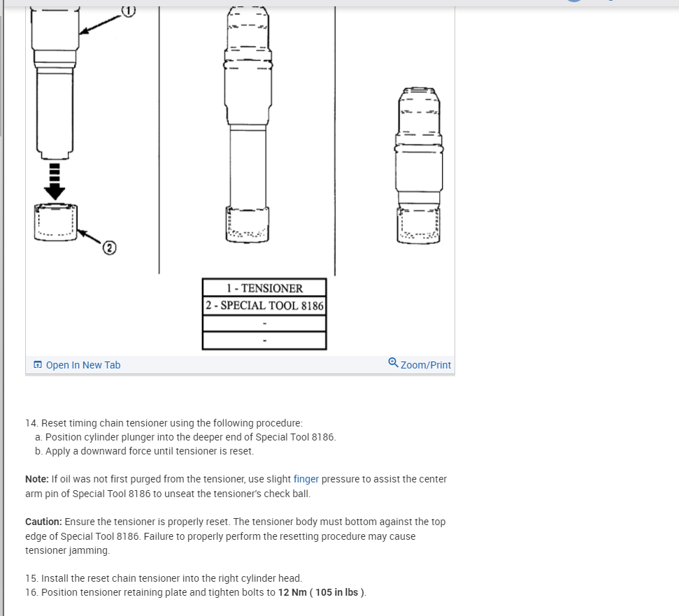Click the magnifier icon beside Zoom/Print
This screenshot has height=616, width=679.
393,363
